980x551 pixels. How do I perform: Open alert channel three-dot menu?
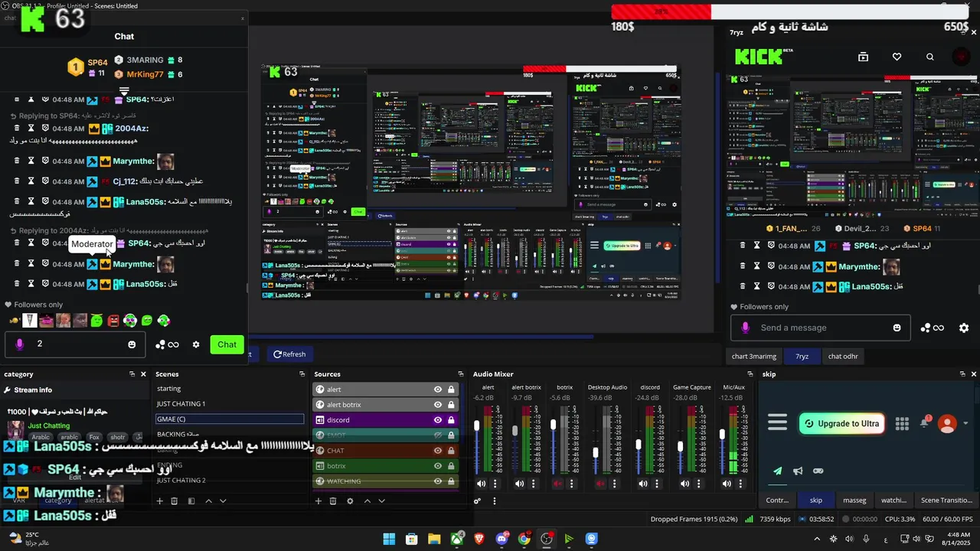pos(495,484)
